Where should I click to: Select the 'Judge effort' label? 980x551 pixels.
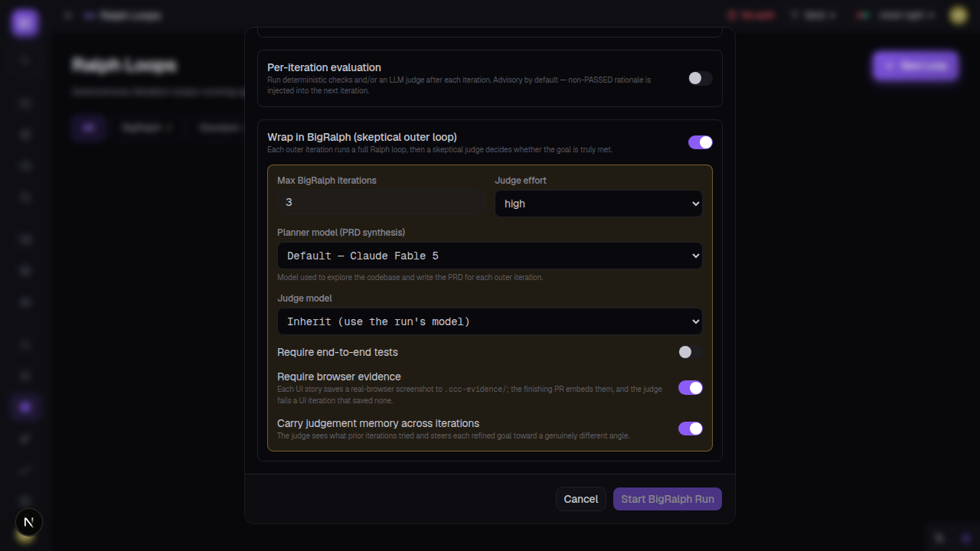521,180
